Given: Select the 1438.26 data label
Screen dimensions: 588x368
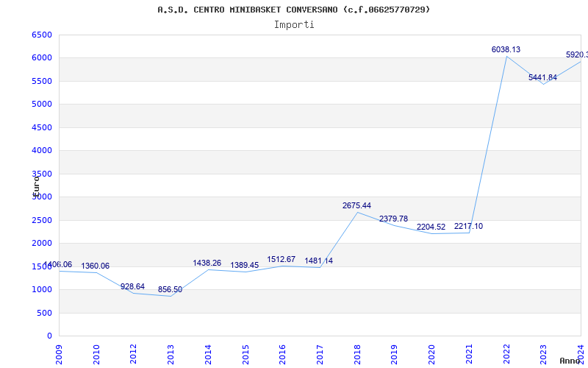Looking at the screenshot, I should point(207,263).
